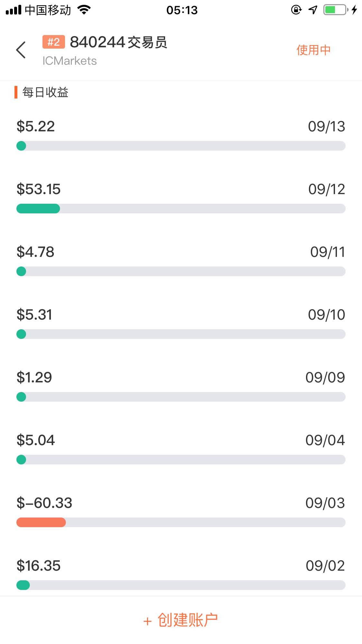This screenshot has height=644, width=362.
Task: Tap the 使用中 status label
Action: pos(313,50)
